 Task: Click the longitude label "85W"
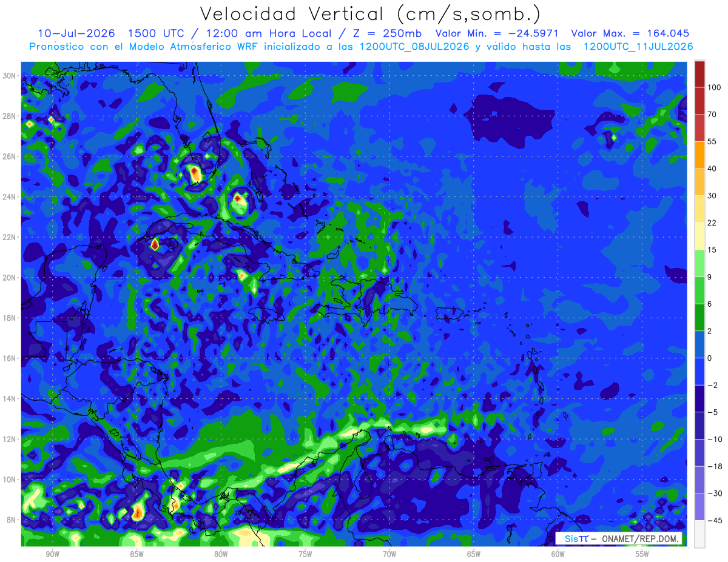[136, 554]
